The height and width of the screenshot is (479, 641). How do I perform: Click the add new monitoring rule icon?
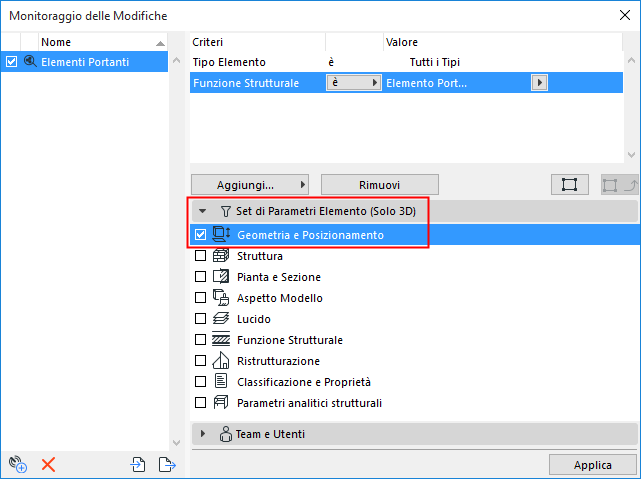(17, 464)
